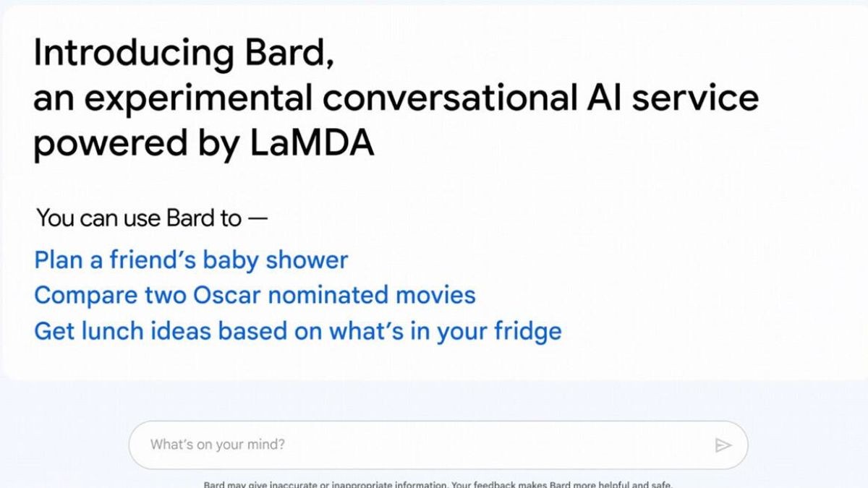Click the word "service" in the heading
This screenshot has width=868, height=488.
696,98
